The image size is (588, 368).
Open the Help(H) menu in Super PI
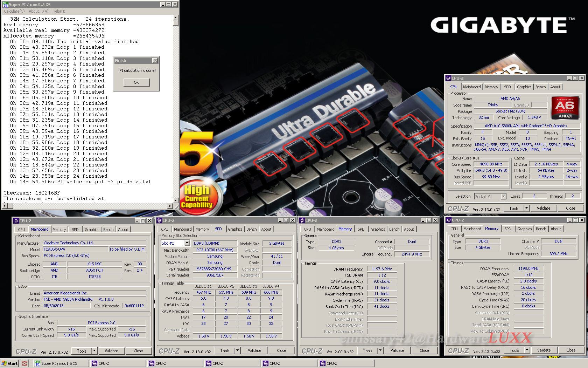[x=59, y=11]
